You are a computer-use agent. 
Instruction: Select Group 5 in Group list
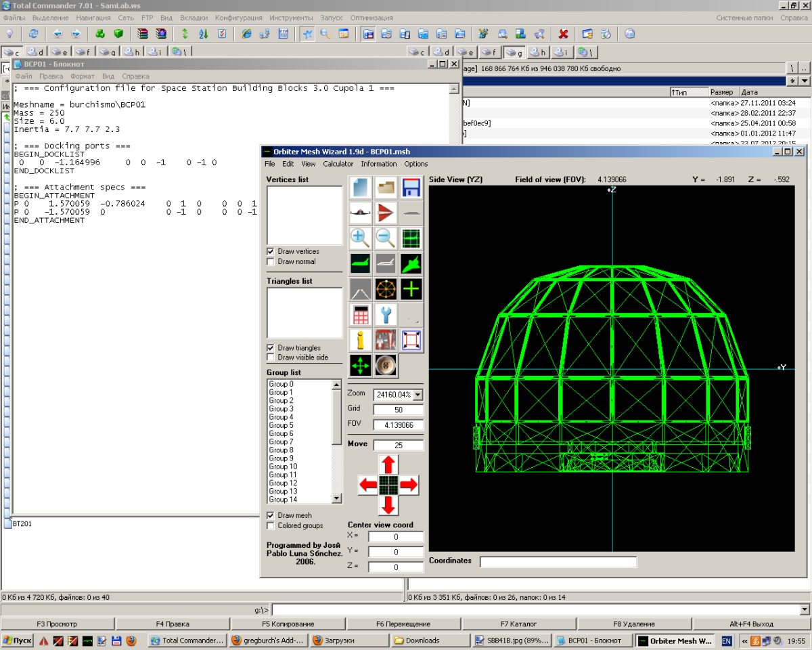tap(281, 425)
